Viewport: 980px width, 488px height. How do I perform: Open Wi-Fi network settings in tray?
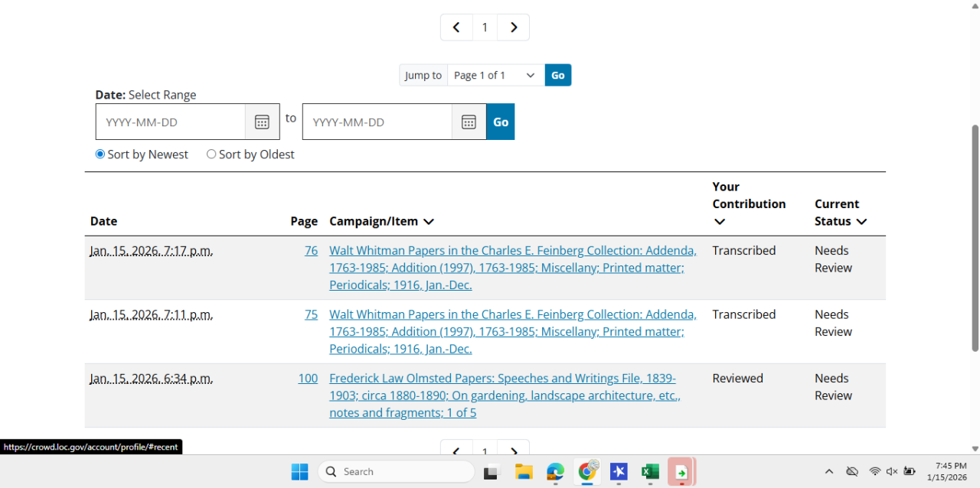875,472
